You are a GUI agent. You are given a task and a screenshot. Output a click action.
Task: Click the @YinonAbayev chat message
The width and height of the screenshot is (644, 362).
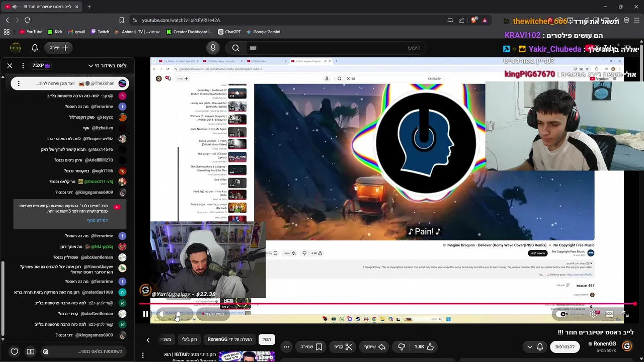tap(66, 269)
